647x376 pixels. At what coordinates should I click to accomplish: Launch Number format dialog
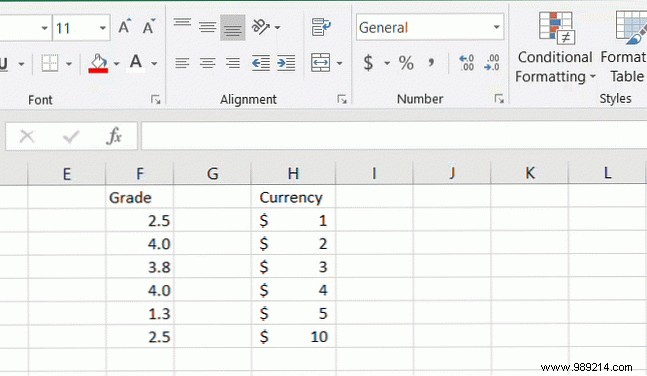pyautogui.click(x=499, y=99)
